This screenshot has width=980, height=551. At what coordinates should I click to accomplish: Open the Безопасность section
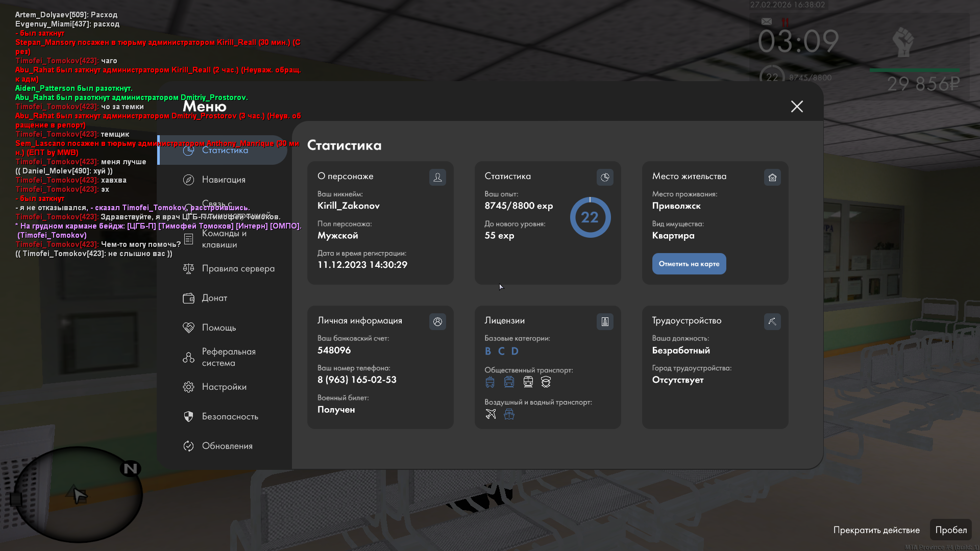230,416
